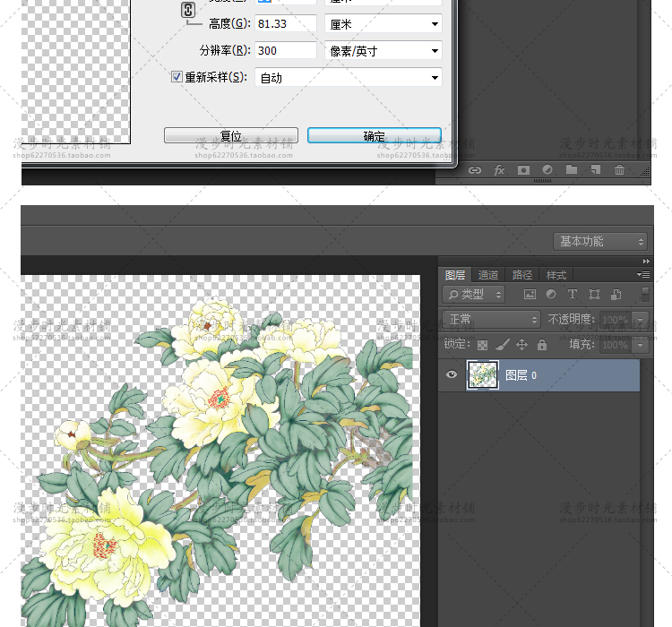Toggle the 重新采样 resample checkbox
672x627 pixels.
177,77
